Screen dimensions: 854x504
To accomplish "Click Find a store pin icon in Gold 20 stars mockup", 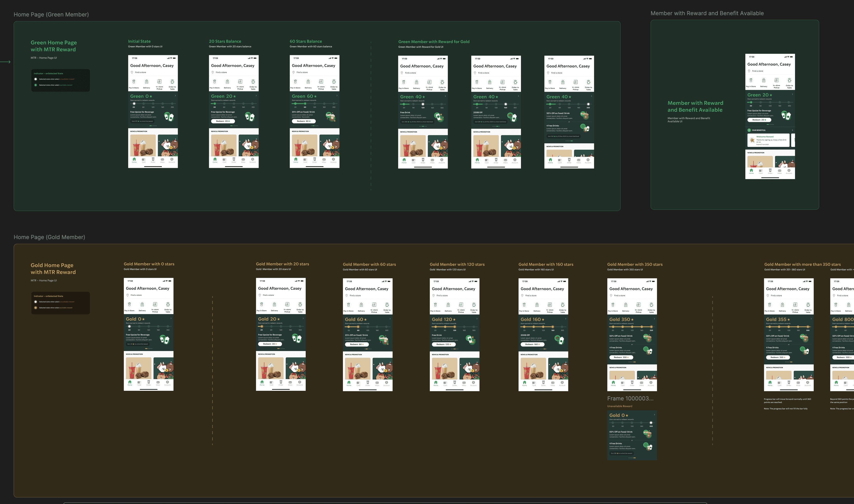I will click(260, 295).
